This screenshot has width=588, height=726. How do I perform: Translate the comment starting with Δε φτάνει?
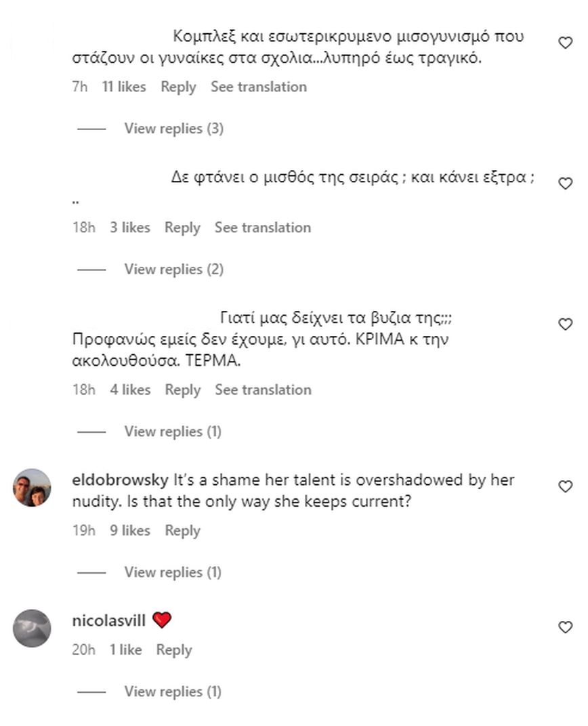(263, 228)
